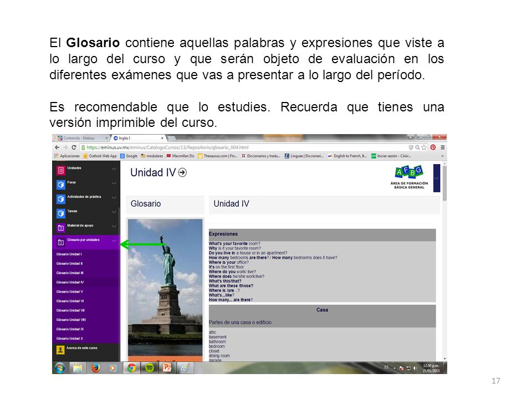Viewport: 532px width, 399px height.
Task: Click the Unidades sidebar icon
Action: tap(61, 170)
